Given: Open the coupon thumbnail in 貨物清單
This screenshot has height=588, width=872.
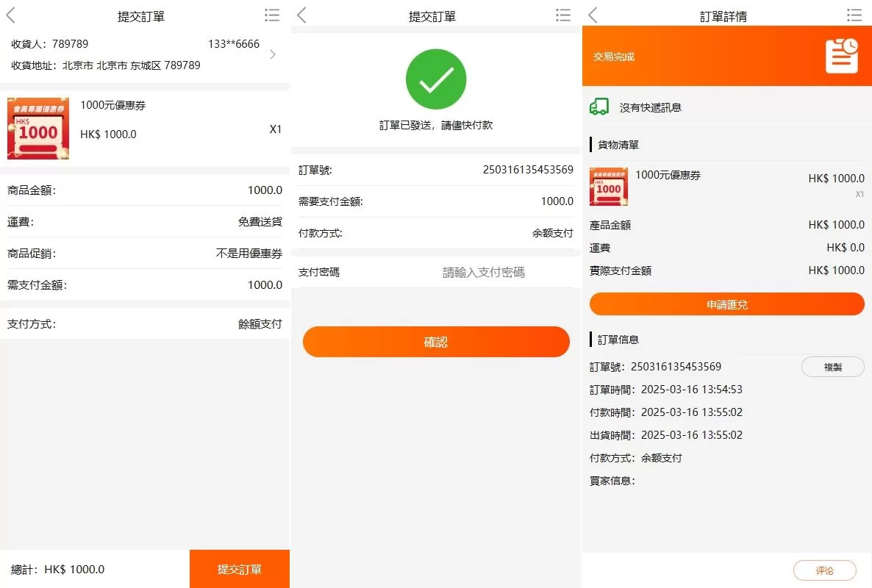Looking at the screenshot, I should [x=609, y=187].
